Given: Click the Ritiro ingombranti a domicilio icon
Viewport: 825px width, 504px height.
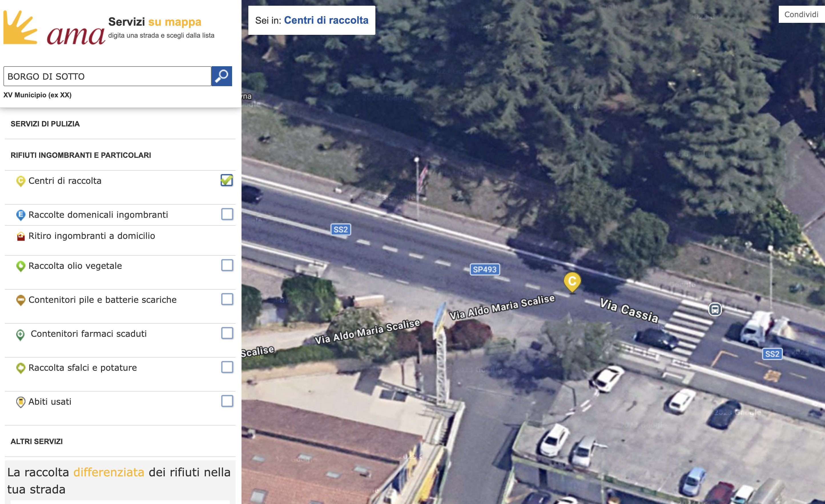Looking at the screenshot, I should 21,236.
